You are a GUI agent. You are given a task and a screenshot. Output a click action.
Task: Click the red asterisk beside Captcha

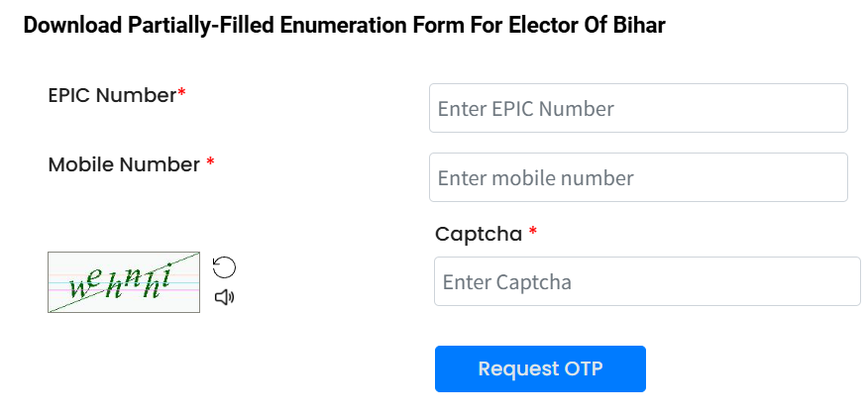click(532, 232)
